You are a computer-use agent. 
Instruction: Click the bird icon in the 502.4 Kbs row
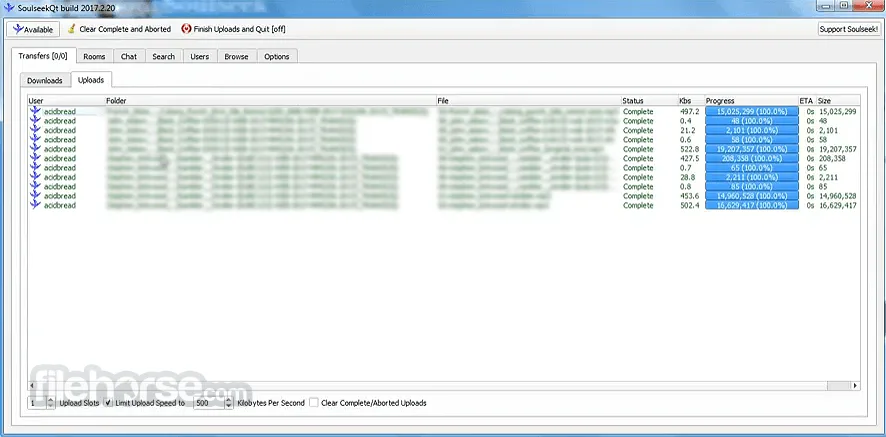click(35, 205)
